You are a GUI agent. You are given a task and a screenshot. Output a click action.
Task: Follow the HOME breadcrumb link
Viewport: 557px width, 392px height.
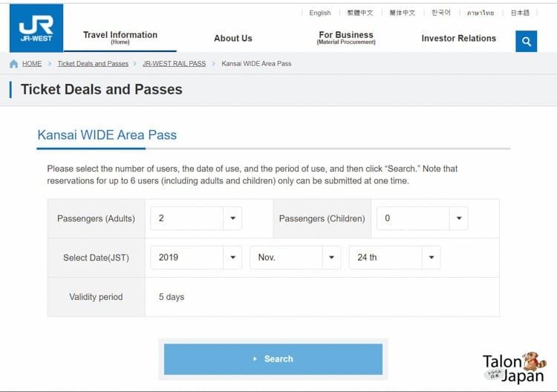coord(32,64)
